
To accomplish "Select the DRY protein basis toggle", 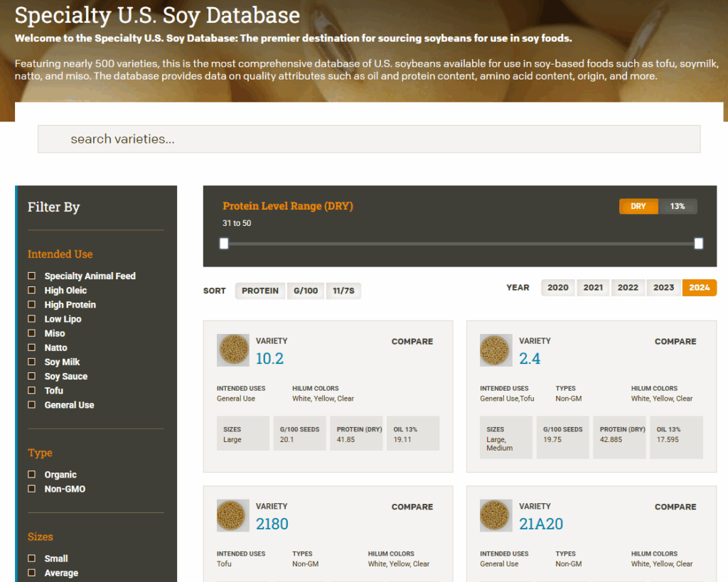I will click(638, 206).
